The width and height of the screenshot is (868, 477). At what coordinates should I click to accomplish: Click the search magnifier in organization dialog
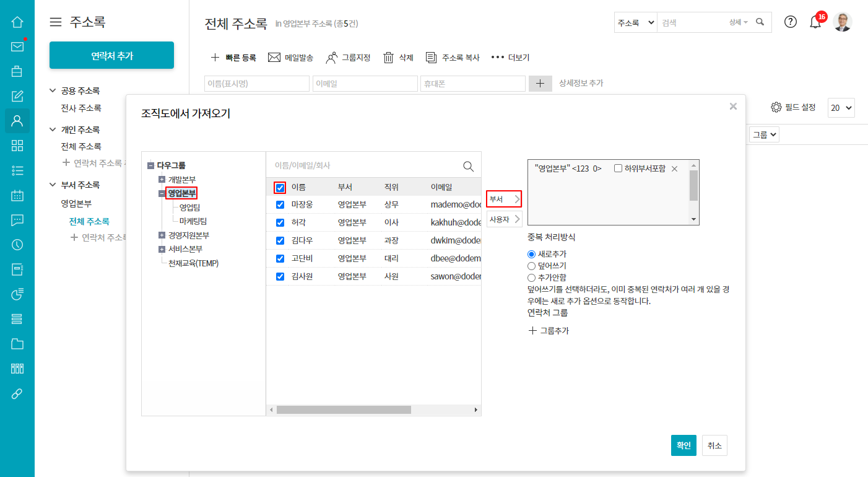469,166
